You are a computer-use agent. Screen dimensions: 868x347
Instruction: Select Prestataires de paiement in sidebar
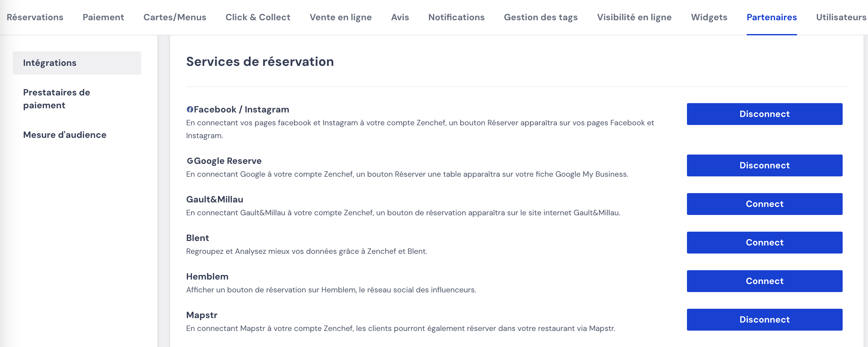click(56, 99)
